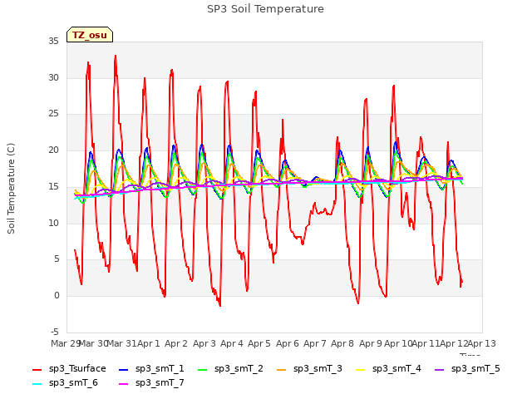The image size is (532, 399).
Task: Click the Mar 31 surface temperature peak
Action: [x=116, y=56]
